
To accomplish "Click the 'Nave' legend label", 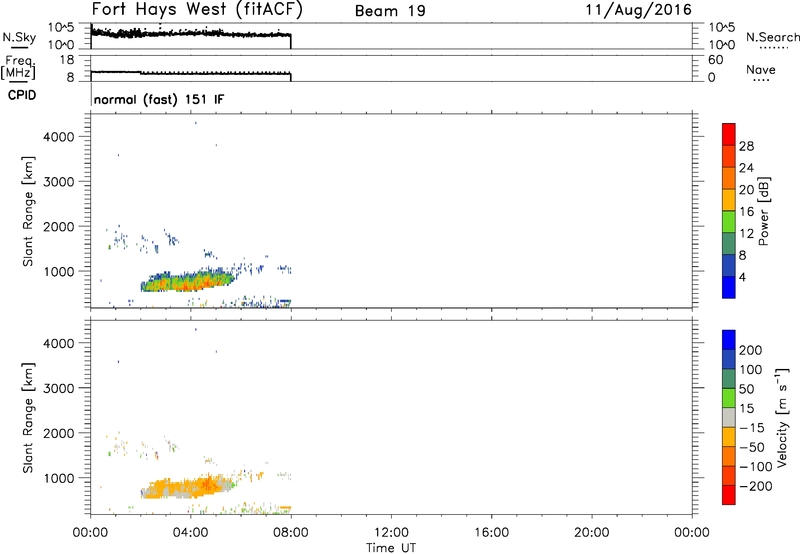I will click(x=761, y=70).
